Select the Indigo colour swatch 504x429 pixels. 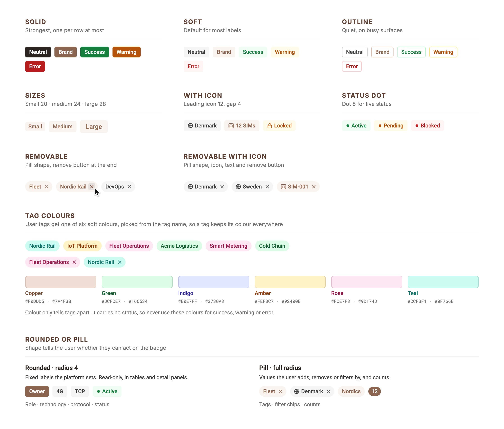tap(214, 282)
